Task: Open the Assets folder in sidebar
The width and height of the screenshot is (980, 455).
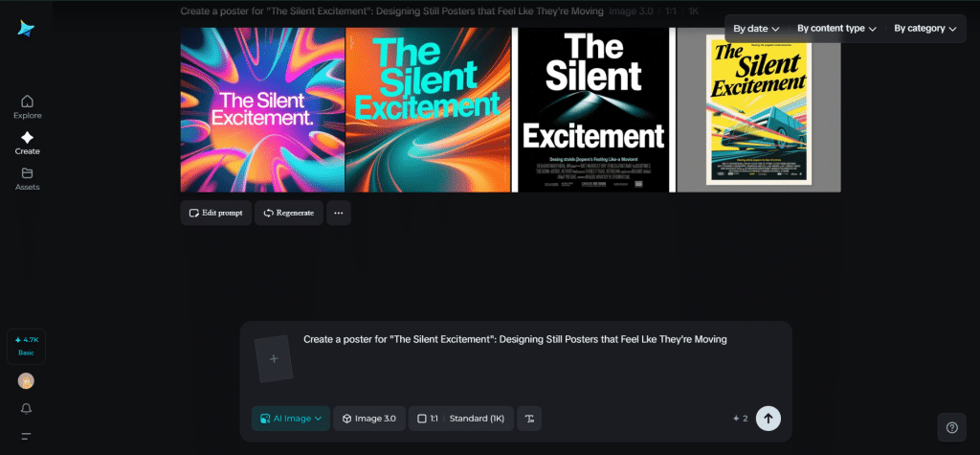Action: 27,178
